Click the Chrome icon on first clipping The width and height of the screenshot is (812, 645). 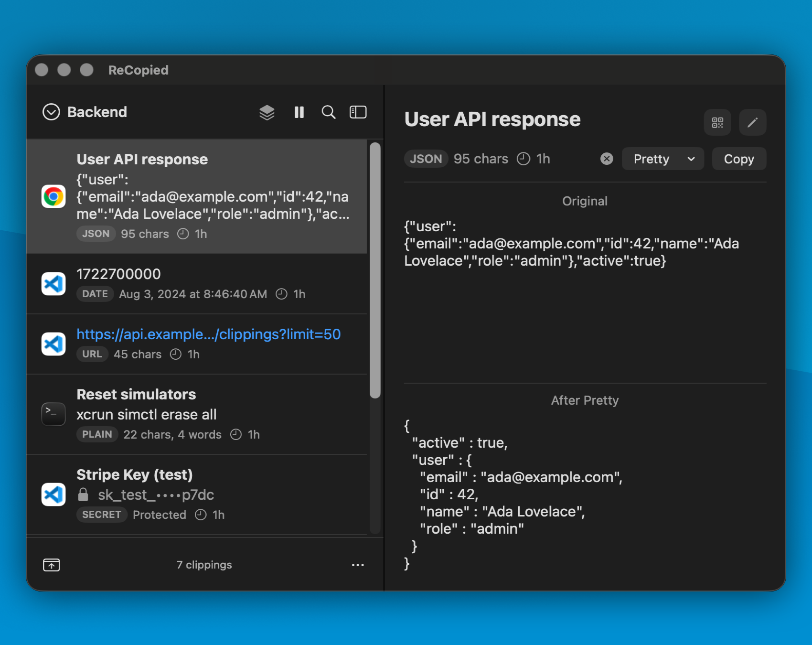click(53, 196)
